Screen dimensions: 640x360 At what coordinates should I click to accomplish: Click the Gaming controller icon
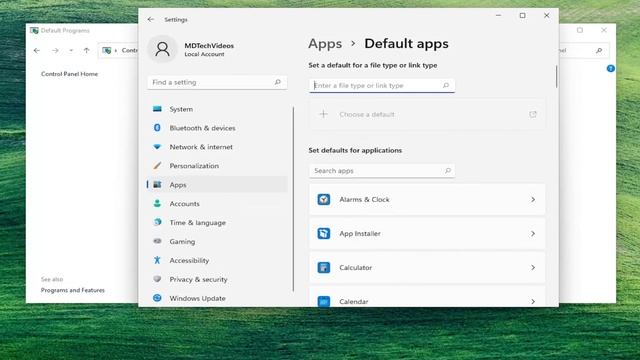pyautogui.click(x=157, y=241)
